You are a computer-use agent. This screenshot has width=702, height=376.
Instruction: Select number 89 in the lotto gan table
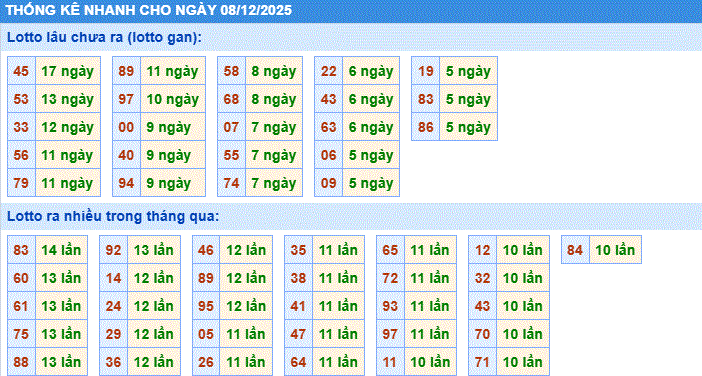point(126,71)
